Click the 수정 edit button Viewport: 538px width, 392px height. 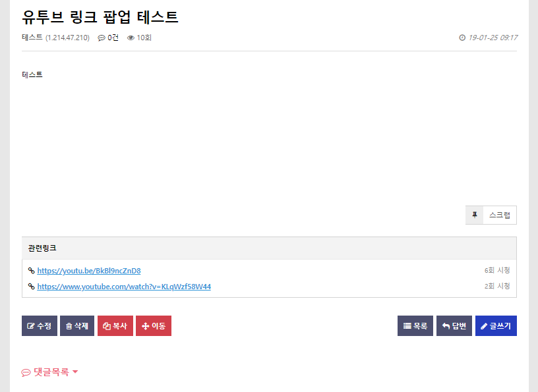pyautogui.click(x=40, y=326)
